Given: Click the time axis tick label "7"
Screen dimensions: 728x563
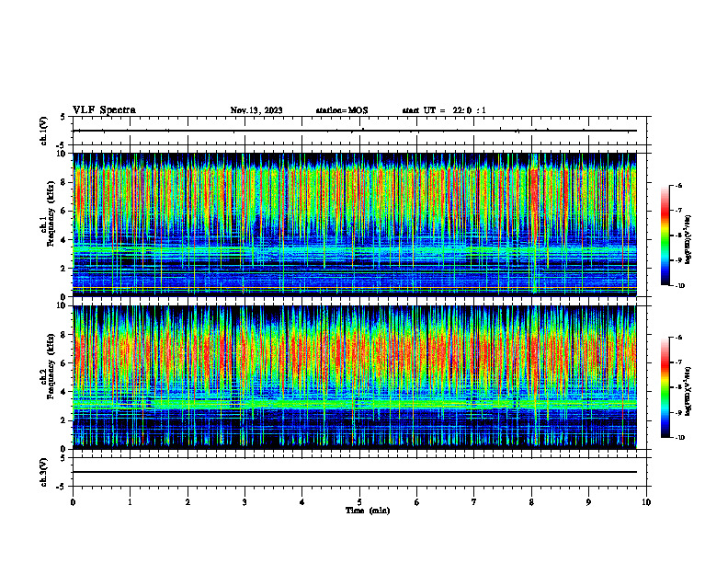Looking at the screenshot, I should pos(474,502).
